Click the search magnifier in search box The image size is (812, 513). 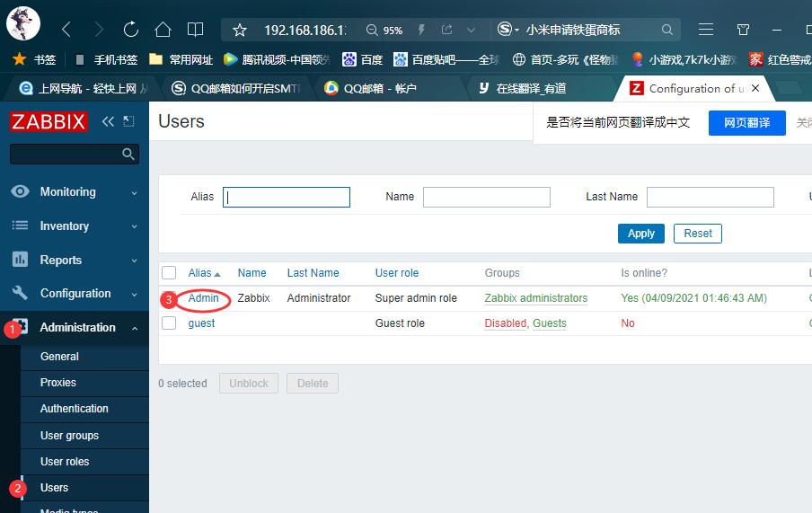pyautogui.click(x=667, y=30)
